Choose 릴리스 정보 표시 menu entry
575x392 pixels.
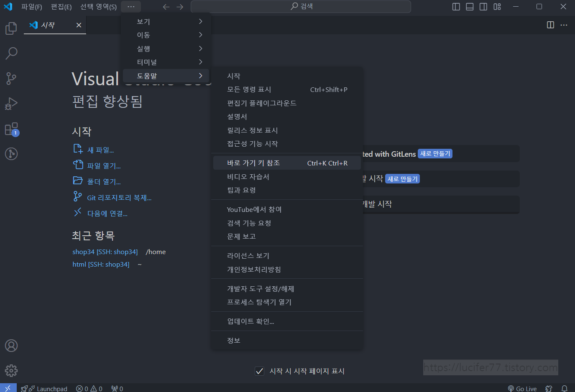(287, 130)
